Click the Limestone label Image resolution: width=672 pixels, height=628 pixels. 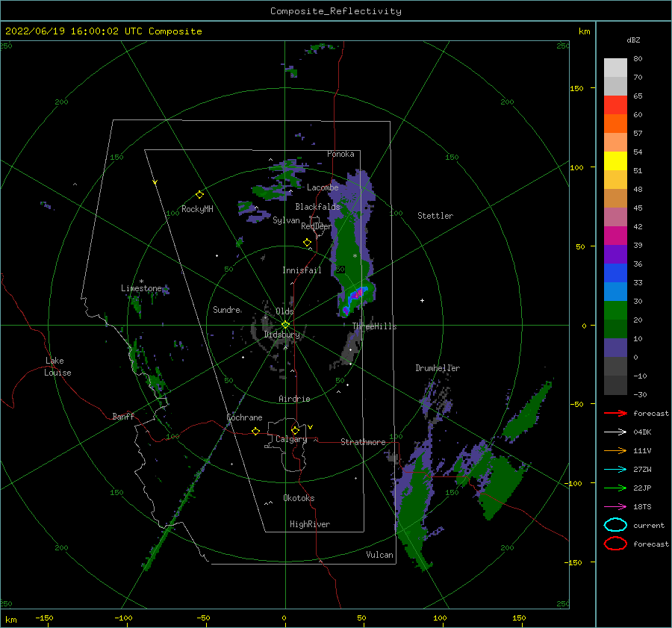141,288
